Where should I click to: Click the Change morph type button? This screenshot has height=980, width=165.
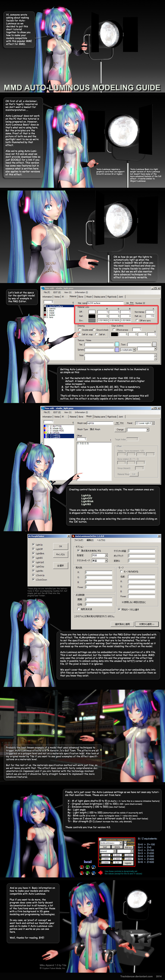(x=120, y=430)
